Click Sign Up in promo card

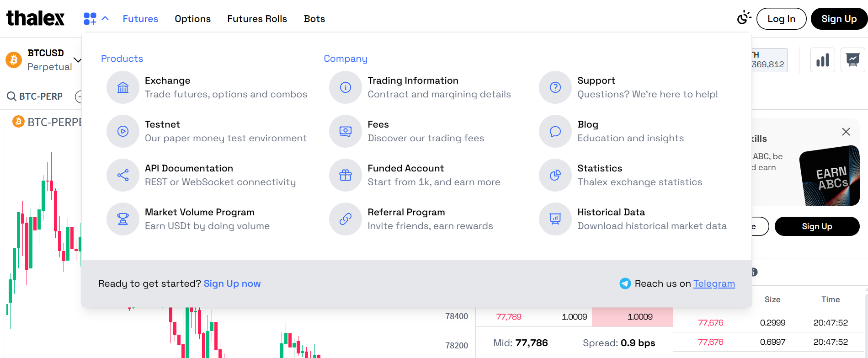817,226
